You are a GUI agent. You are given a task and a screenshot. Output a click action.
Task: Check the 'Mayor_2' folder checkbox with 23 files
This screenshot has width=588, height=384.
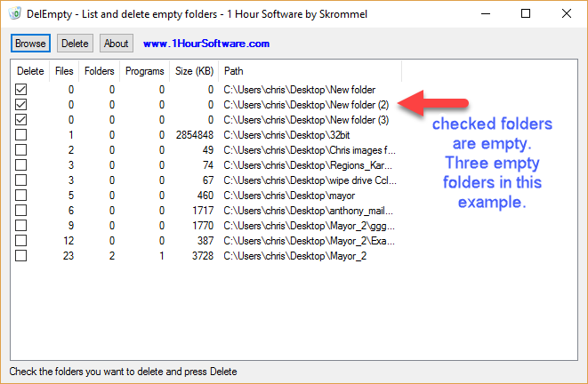coord(21,256)
